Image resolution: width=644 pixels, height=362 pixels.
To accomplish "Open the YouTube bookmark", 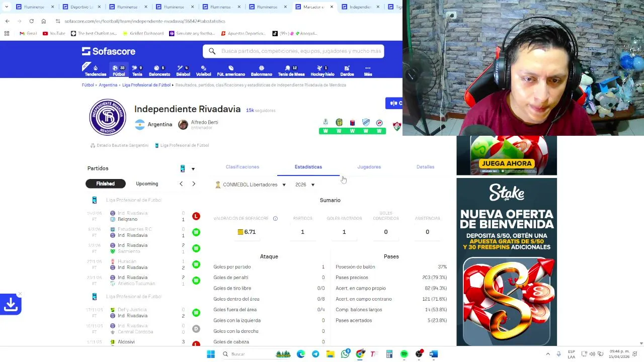I will (54, 33).
